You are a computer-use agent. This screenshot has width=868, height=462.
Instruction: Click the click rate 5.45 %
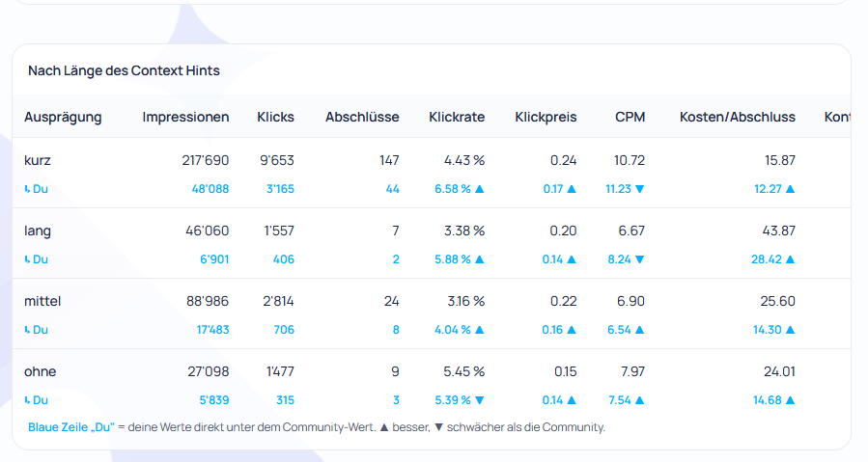[x=463, y=371]
